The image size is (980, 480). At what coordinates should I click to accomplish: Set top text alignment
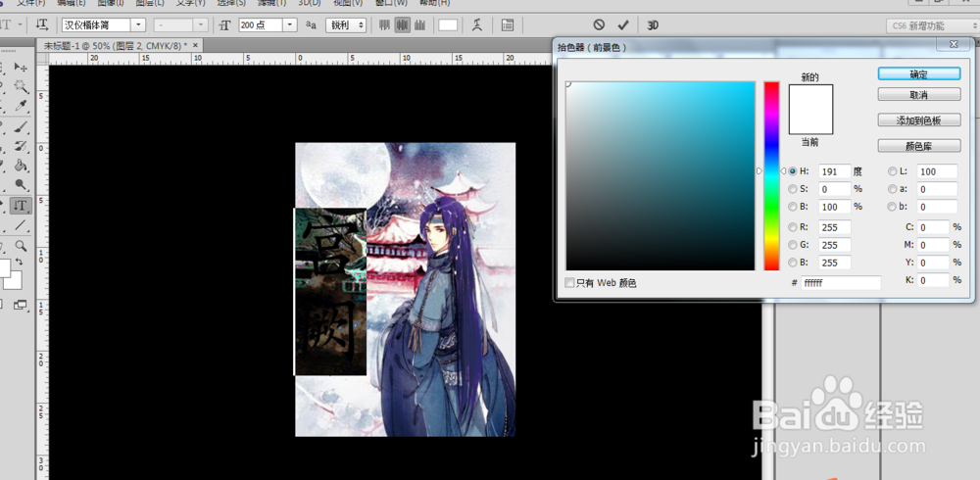[x=384, y=25]
